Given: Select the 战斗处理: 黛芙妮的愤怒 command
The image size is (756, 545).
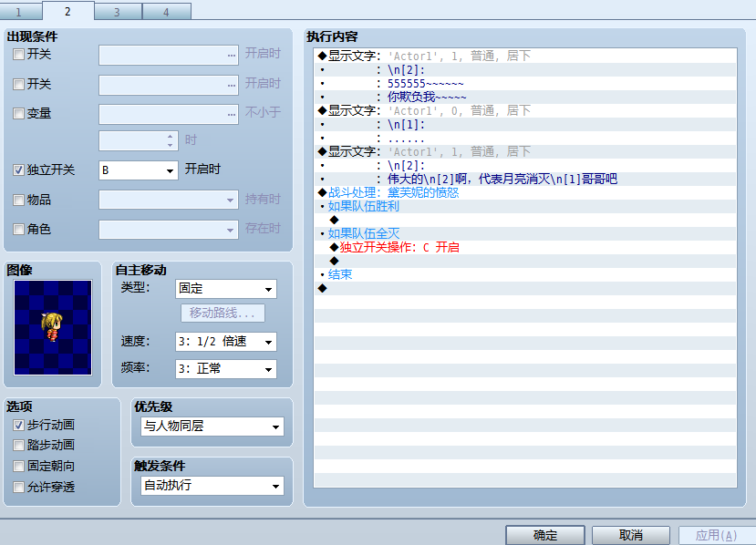Looking at the screenshot, I should [525, 192].
